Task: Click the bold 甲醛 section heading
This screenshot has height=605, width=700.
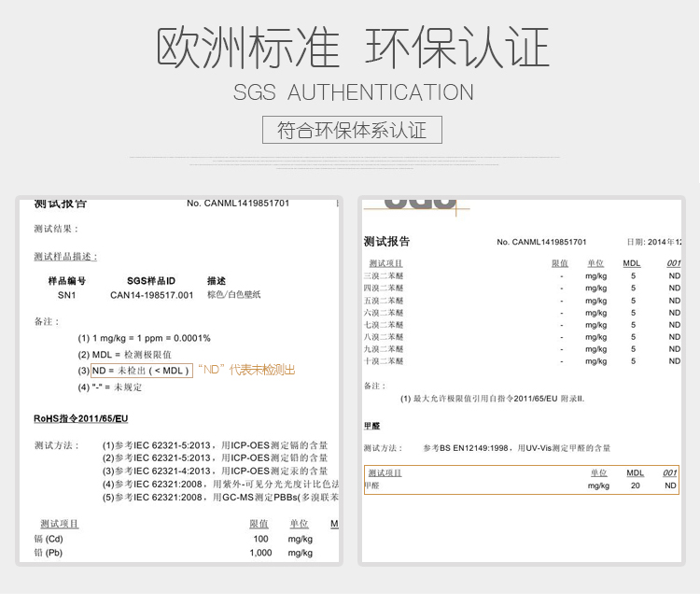Action: [x=371, y=426]
